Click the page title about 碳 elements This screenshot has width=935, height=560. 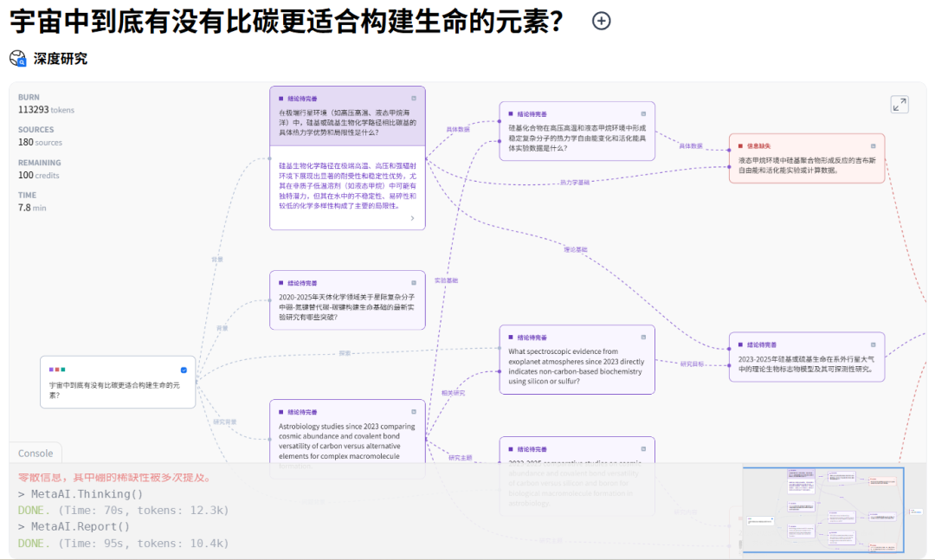tap(287, 21)
